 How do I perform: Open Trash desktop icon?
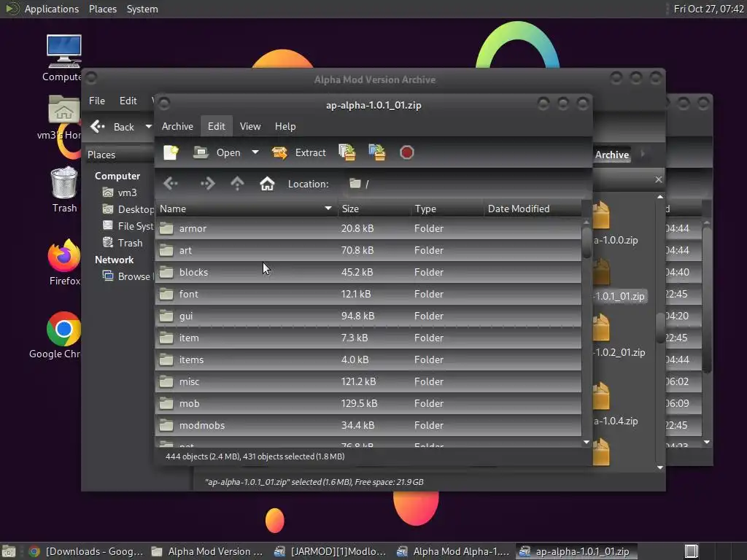click(x=64, y=190)
